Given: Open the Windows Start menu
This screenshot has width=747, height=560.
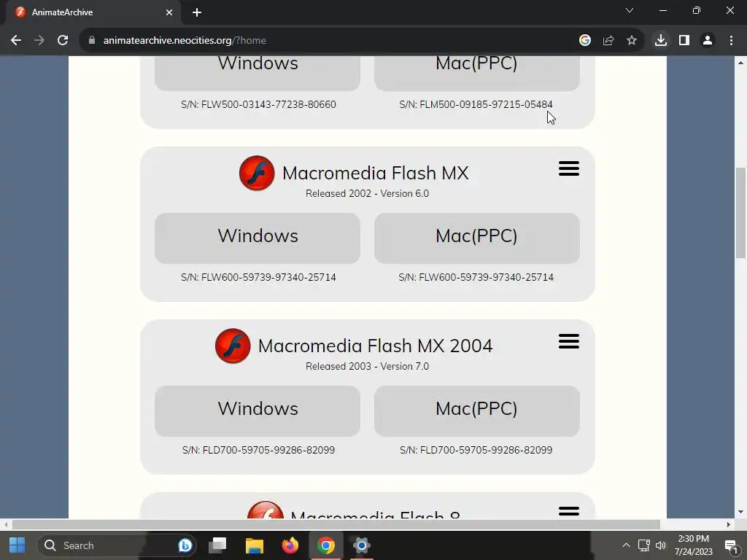Looking at the screenshot, I should pyautogui.click(x=18, y=545).
